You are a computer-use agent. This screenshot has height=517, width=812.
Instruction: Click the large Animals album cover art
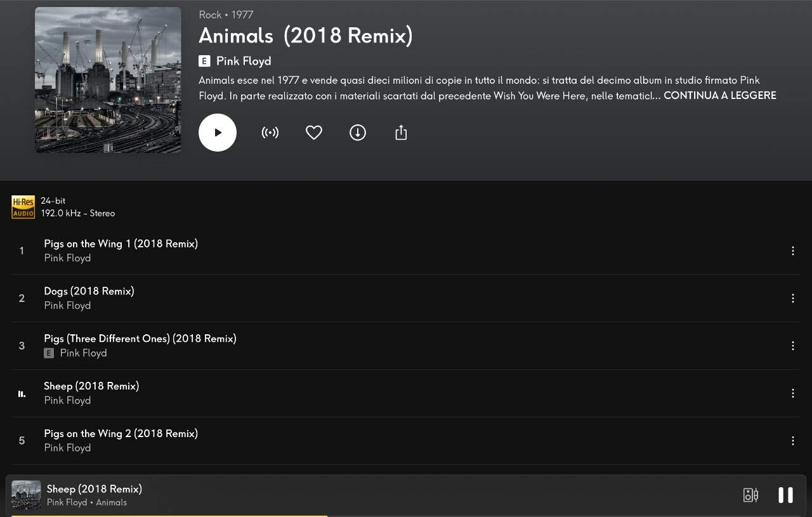coord(108,80)
